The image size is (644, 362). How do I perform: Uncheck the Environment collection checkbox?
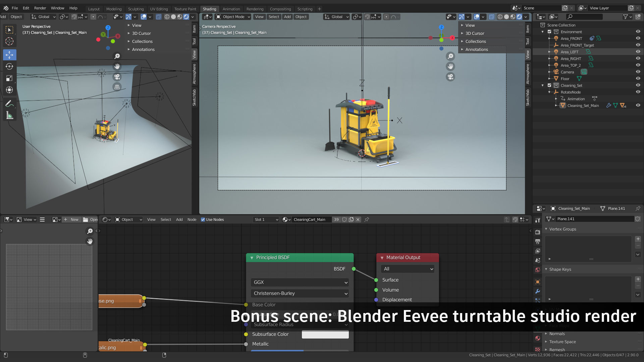coord(549,32)
